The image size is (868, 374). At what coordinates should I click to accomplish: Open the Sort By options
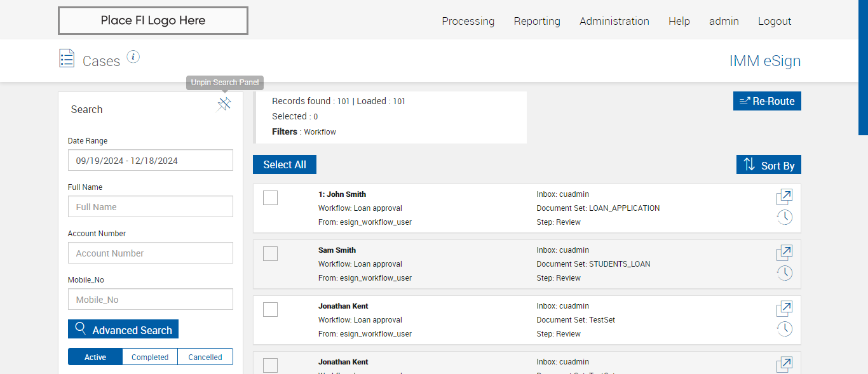769,165
